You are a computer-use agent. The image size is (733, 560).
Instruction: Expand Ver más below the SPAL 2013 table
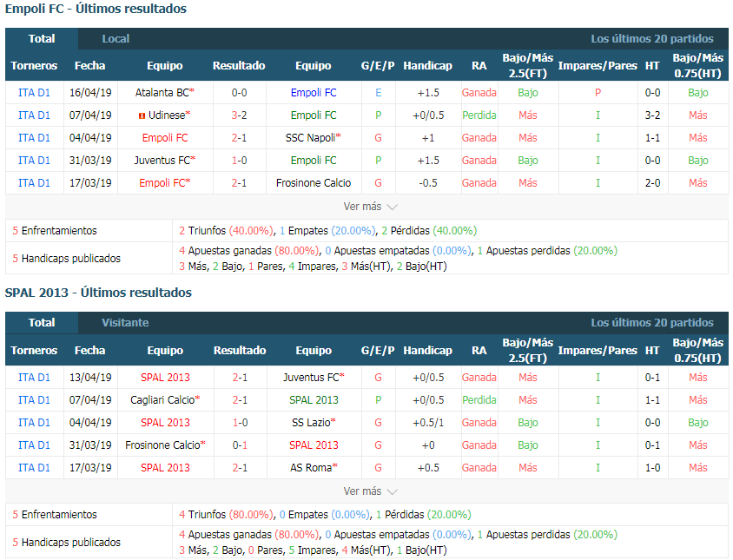[370, 491]
